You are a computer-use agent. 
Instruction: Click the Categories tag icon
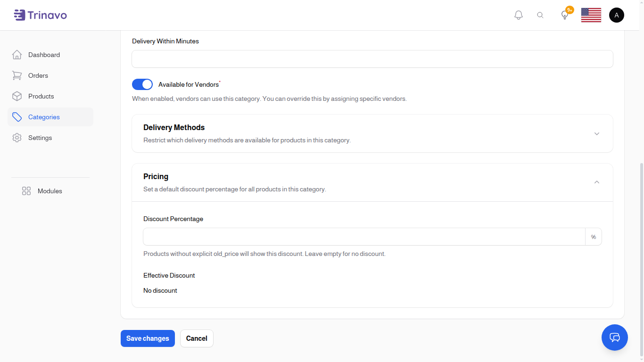tap(17, 117)
